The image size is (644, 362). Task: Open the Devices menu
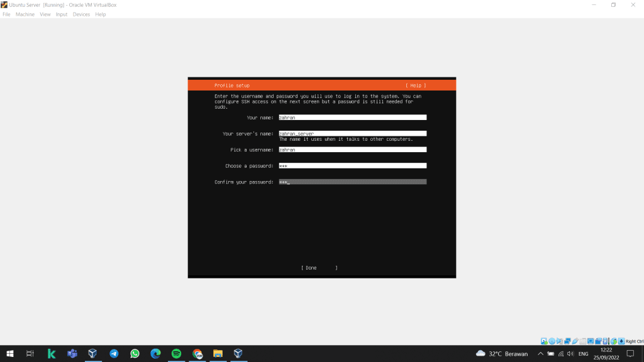(x=81, y=14)
